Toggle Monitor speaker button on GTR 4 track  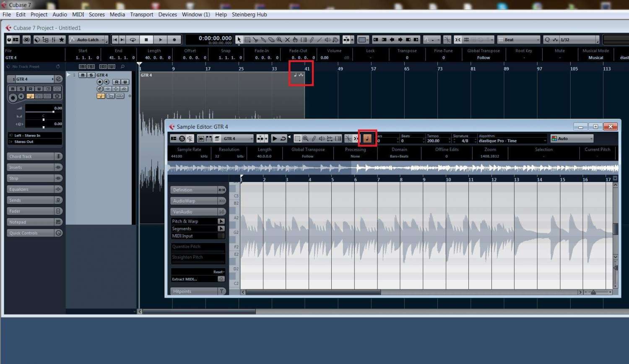(107, 82)
